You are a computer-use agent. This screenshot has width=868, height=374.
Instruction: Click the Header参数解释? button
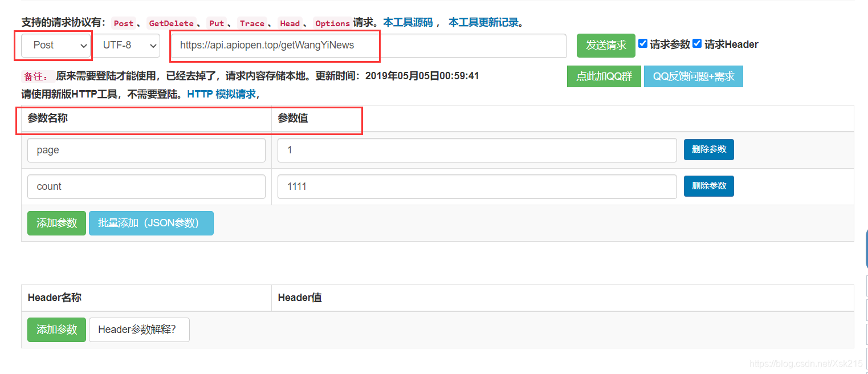coord(139,330)
